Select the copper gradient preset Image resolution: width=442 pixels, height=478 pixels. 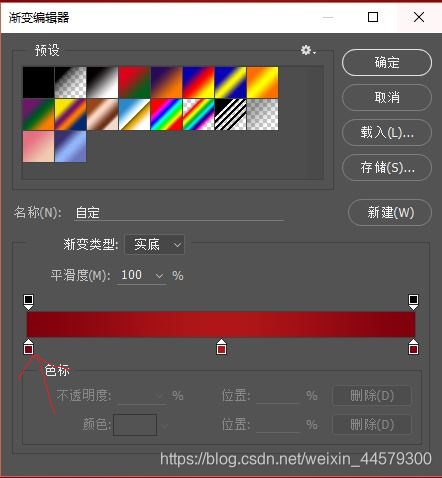[x=102, y=114]
